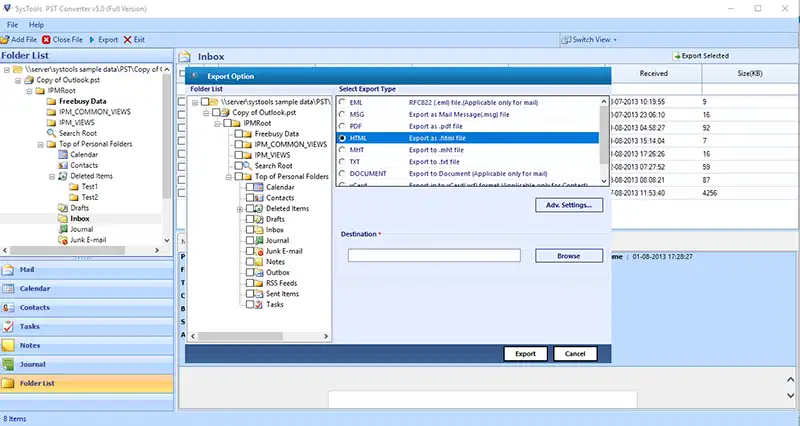800x426 pixels.
Task: Click the Browse button
Action: pyautogui.click(x=569, y=256)
